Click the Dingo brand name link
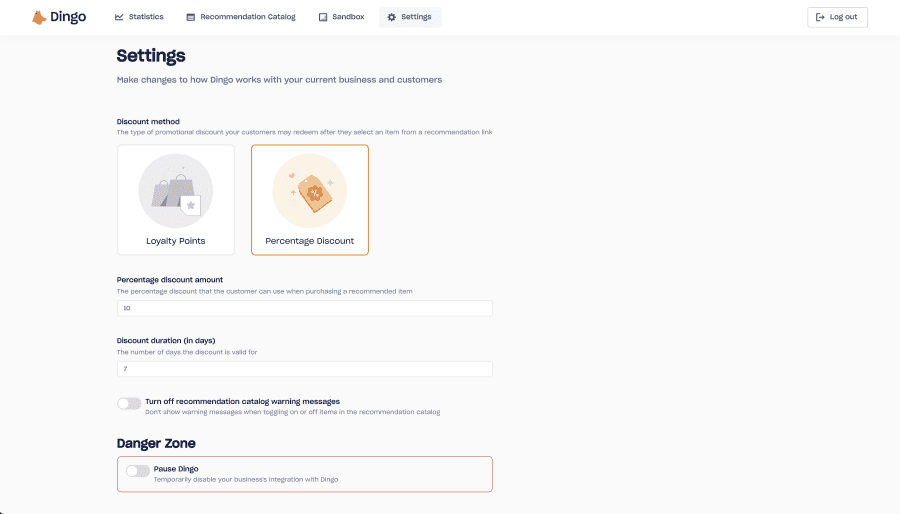This screenshot has width=900, height=514. click(68, 17)
